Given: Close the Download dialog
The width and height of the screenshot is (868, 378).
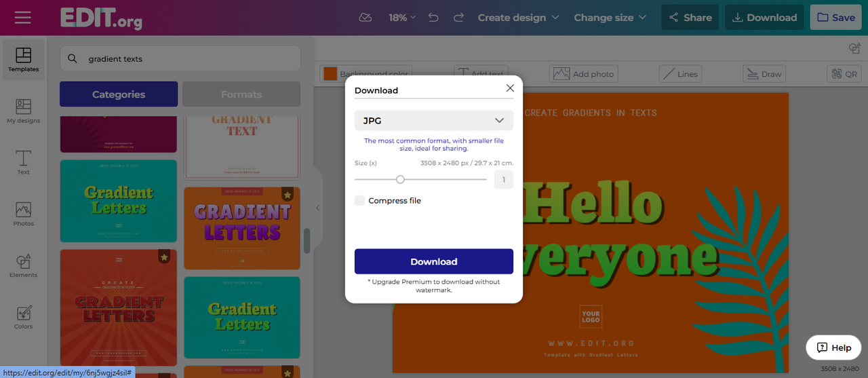Looking at the screenshot, I should click(510, 88).
